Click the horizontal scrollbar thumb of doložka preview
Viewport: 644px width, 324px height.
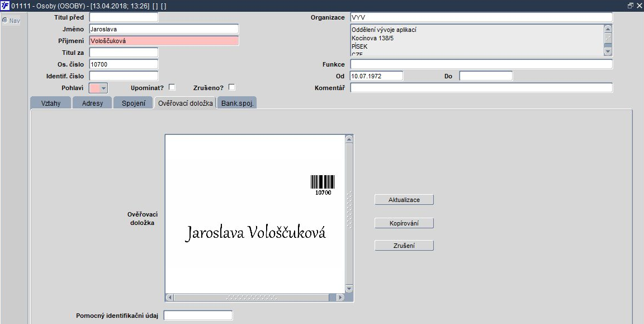coord(252,297)
